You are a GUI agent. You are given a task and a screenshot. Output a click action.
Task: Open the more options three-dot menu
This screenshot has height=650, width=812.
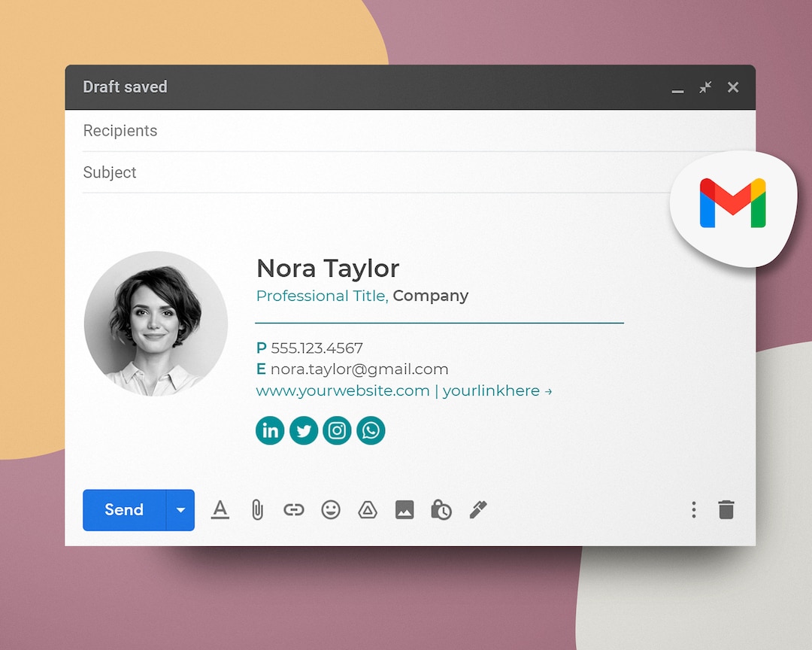(x=693, y=509)
